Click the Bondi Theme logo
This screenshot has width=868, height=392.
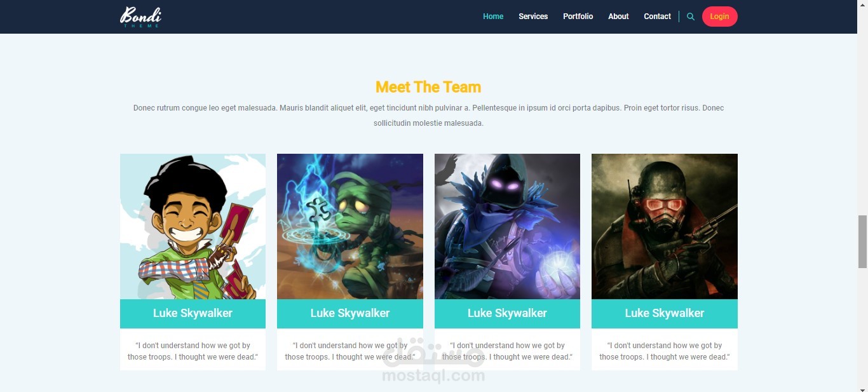(140, 17)
